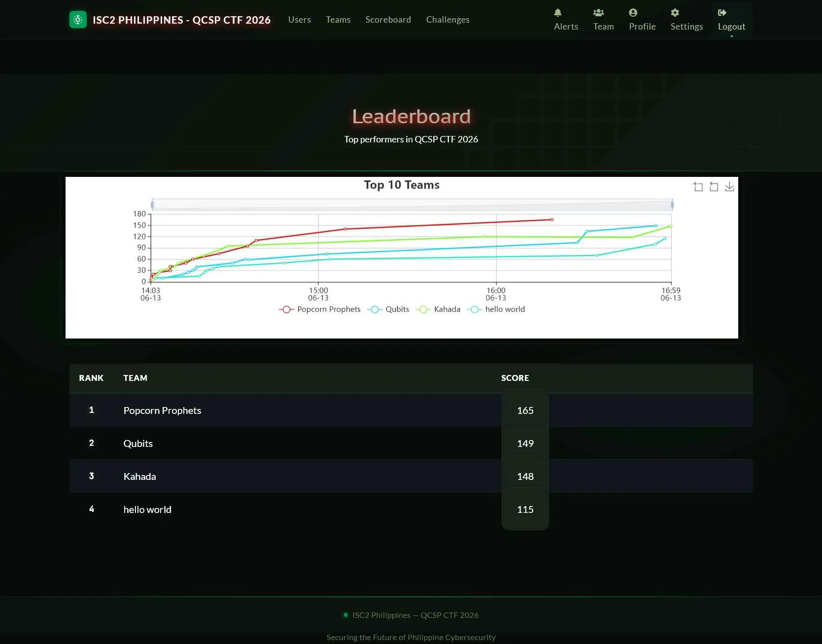Screen dimensions: 822x644
Task: Toggle the hello world legend series
Action: pos(496,309)
